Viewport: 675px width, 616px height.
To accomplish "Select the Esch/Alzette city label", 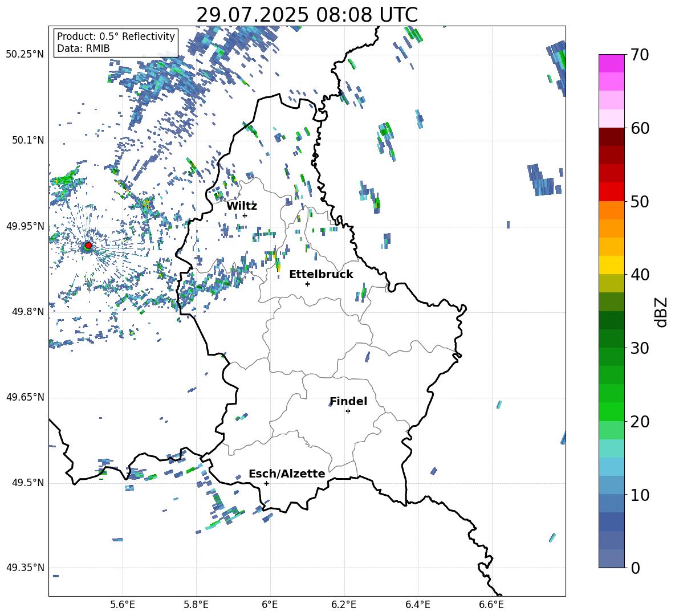I will 287,474.
